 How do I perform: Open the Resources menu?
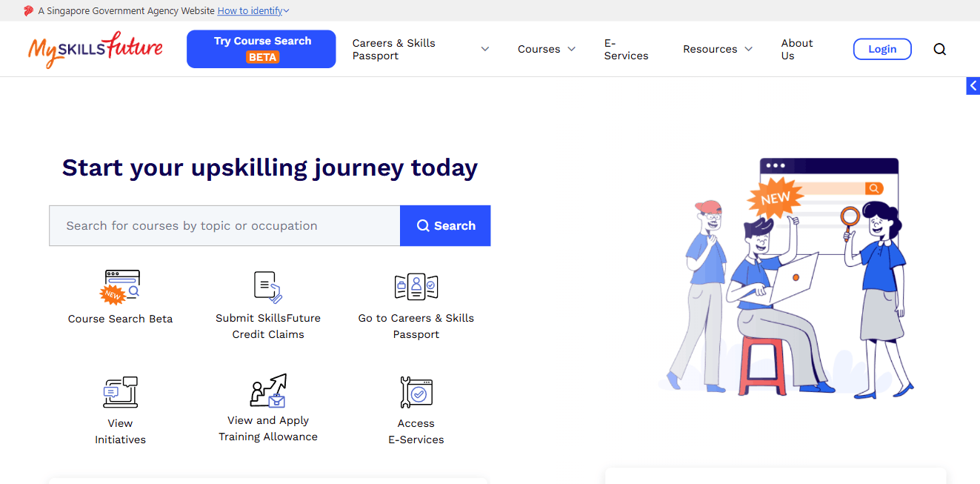710,49
